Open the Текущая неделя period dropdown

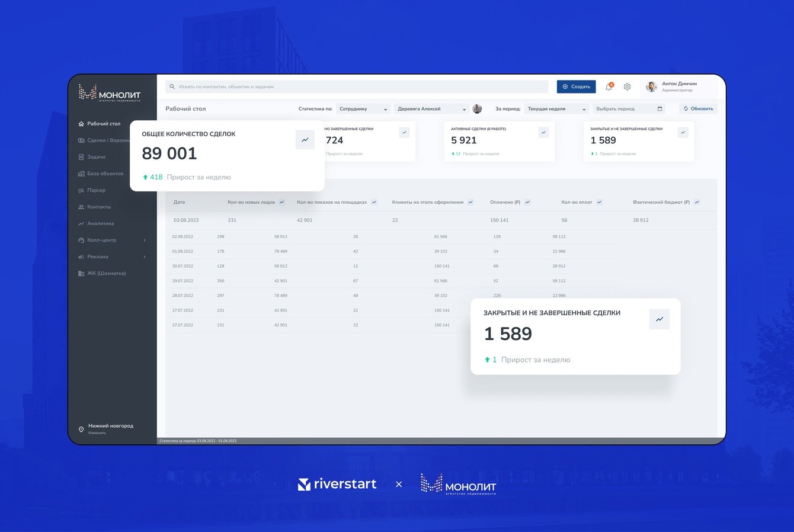coord(557,108)
